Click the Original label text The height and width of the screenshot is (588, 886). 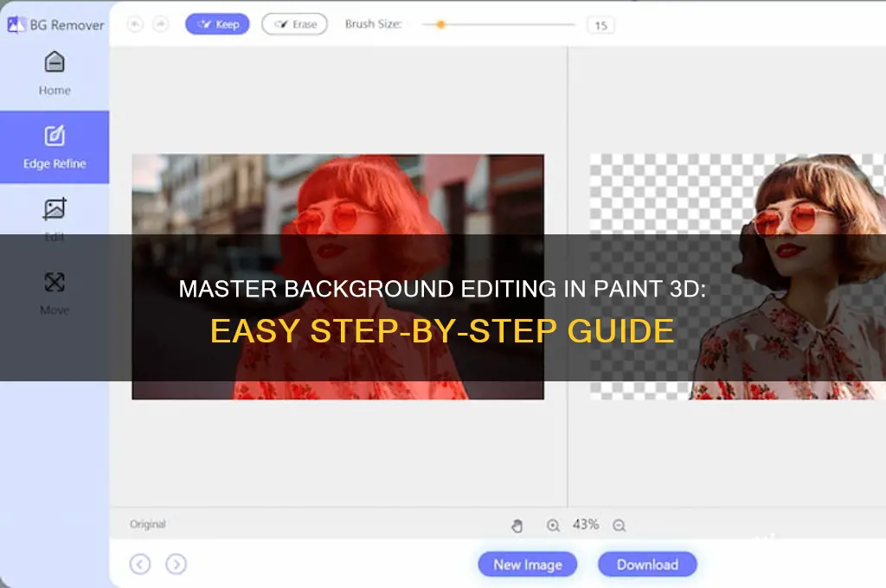point(147,524)
